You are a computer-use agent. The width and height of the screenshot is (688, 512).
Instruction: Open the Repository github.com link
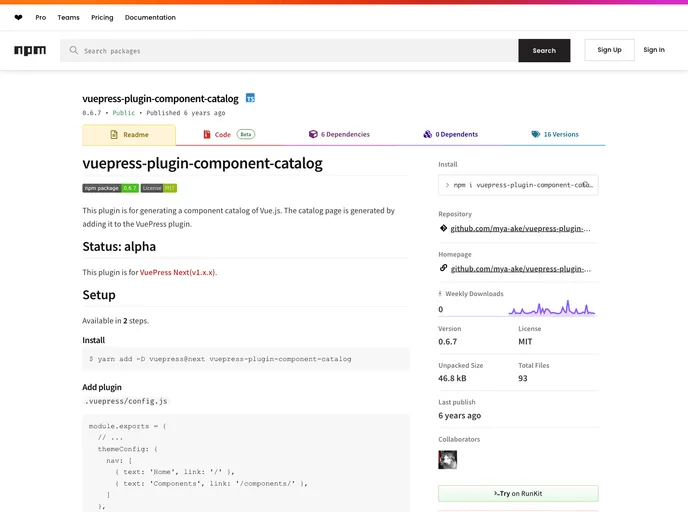(x=520, y=229)
